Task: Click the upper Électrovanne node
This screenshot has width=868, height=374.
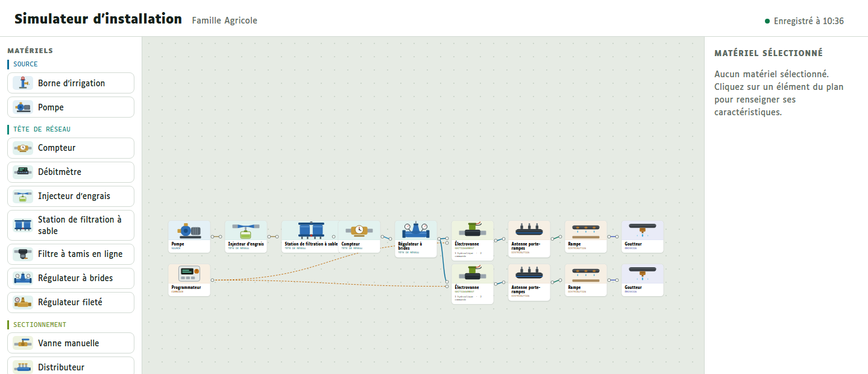Action: coord(473,241)
